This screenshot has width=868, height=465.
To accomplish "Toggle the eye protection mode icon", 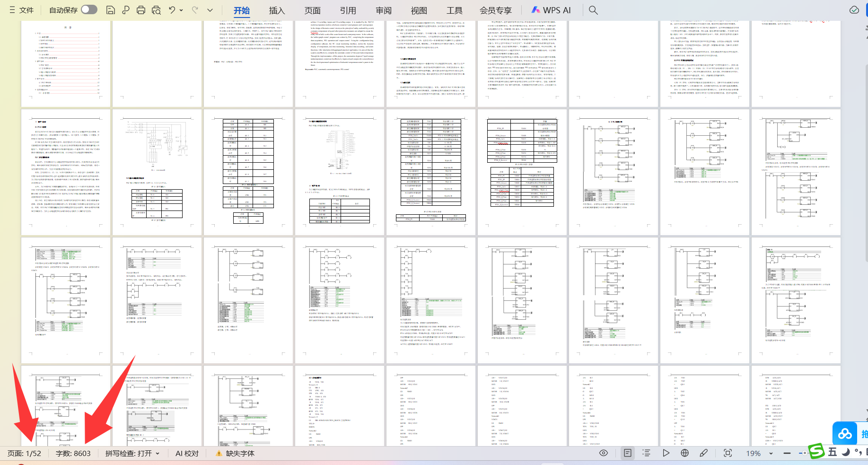I will coord(604,453).
